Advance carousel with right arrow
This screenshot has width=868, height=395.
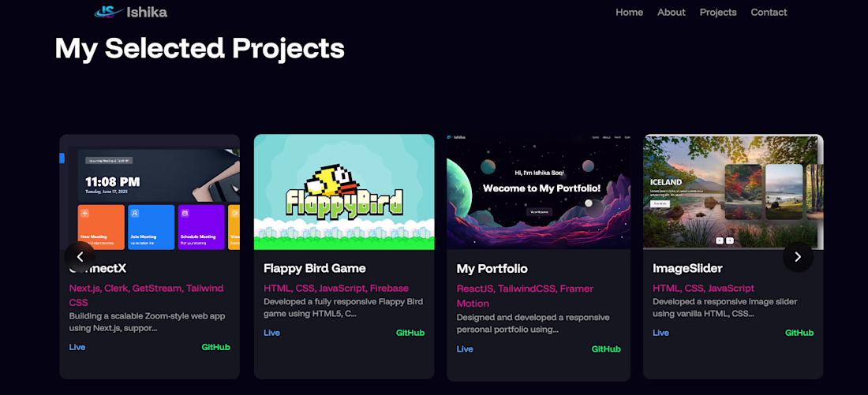pyautogui.click(x=798, y=257)
